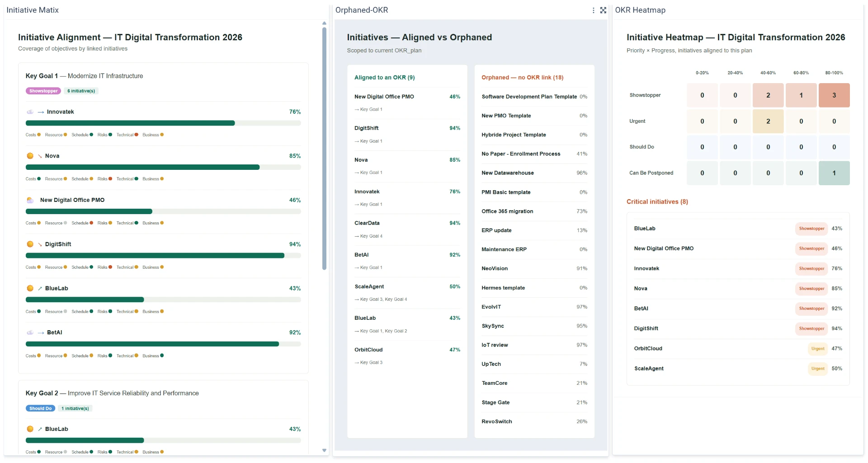The image size is (868, 463).
Task: Click the sun icon beside BlueLab under Key Goal 2
Action: tap(30, 429)
